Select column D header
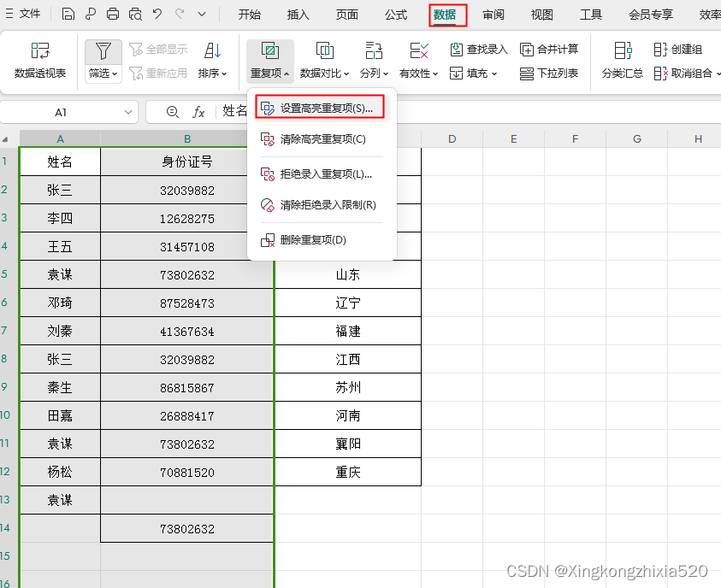Screen dimensions: 721x588 click(452, 139)
